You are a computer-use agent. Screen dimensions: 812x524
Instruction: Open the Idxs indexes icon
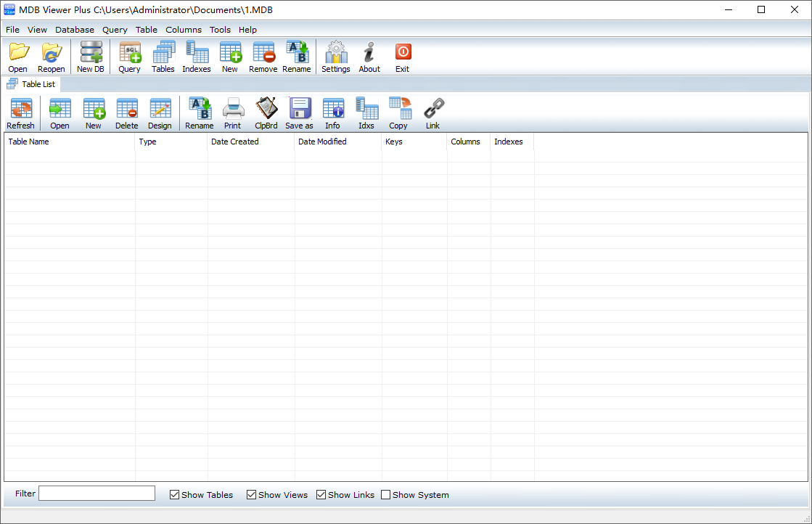(x=366, y=113)
